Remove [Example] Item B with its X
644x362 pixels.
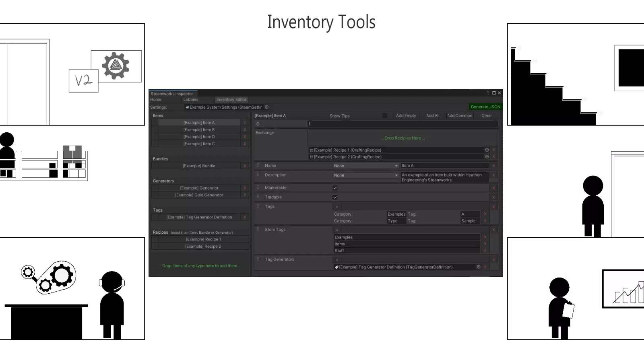tap(245, 130)
